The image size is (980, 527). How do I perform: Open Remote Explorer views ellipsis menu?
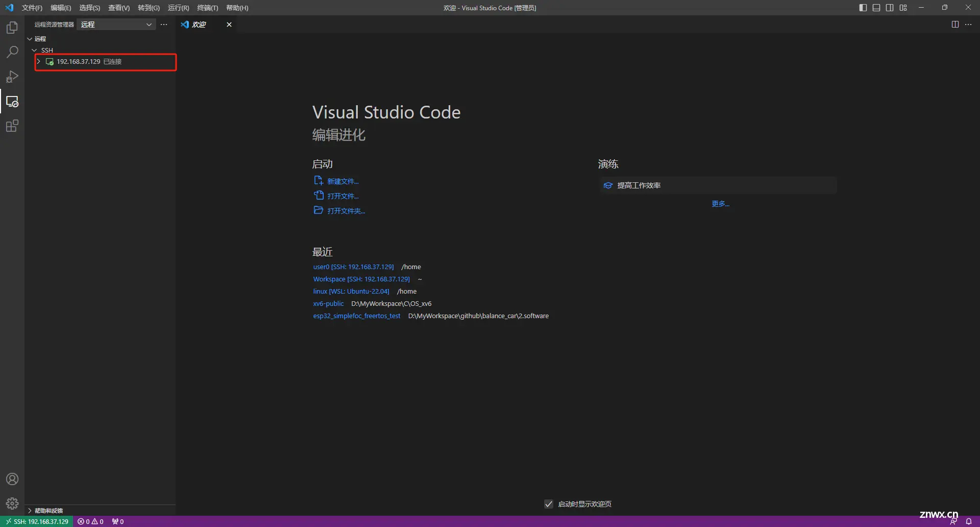click(x=164, y=25)
